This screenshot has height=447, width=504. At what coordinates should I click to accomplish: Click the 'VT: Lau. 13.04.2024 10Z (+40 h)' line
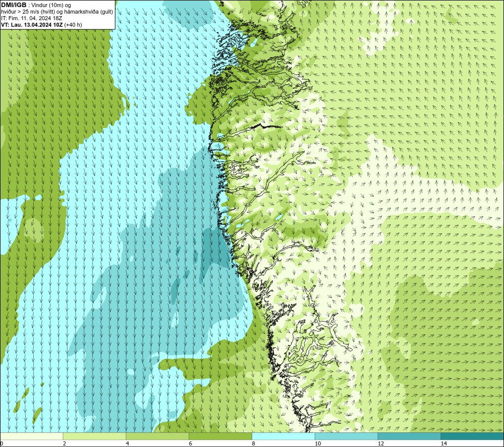[41, 24]
